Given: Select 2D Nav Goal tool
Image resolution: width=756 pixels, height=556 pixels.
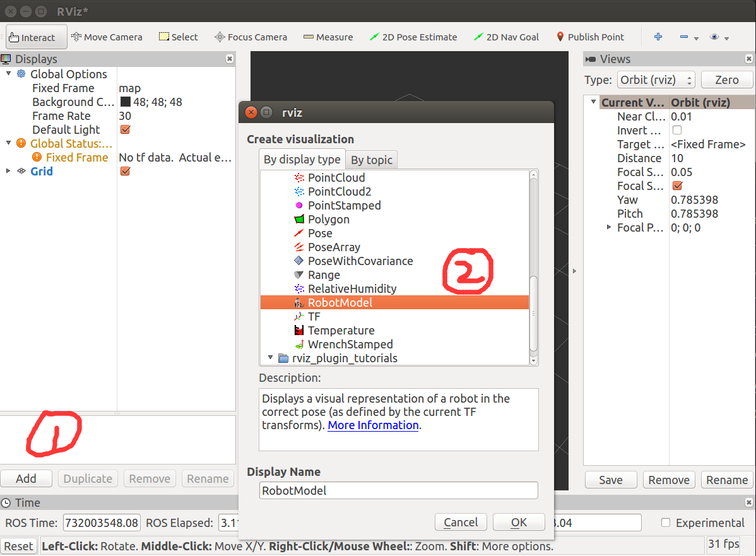Looking at the screenshot, I should click(506, 37).
